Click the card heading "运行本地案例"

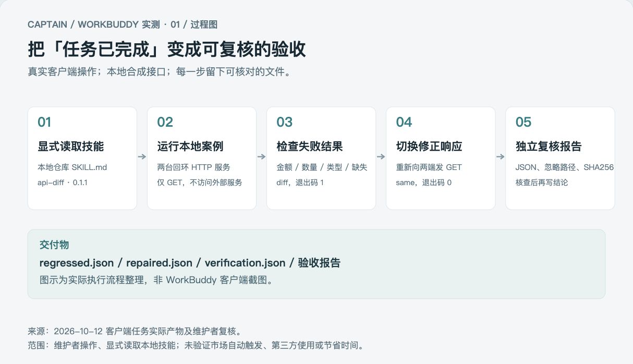(190, 147)
